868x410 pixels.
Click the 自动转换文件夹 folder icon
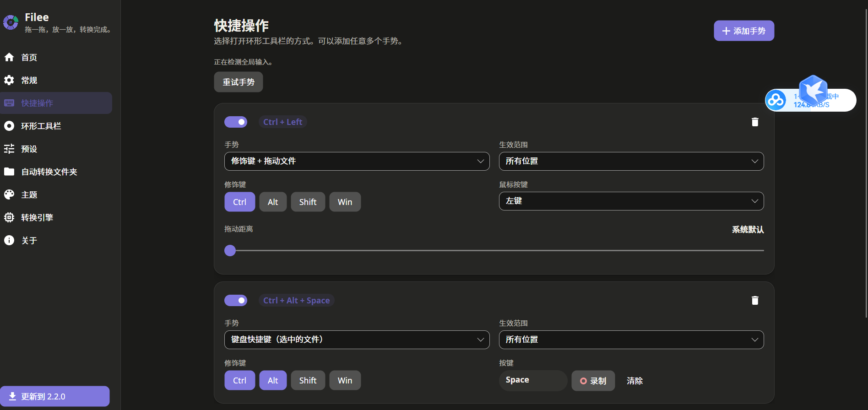(9, 172)
